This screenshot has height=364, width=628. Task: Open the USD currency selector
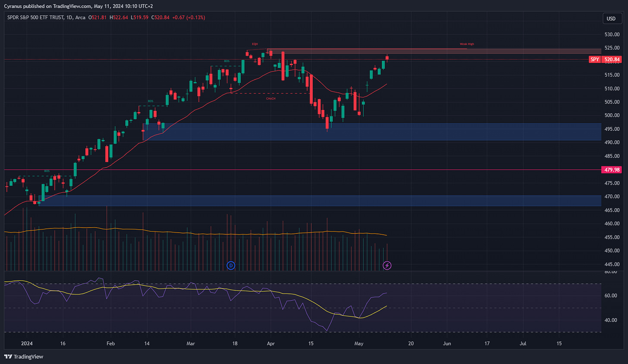pyautogui.click(x=611, y=19)
